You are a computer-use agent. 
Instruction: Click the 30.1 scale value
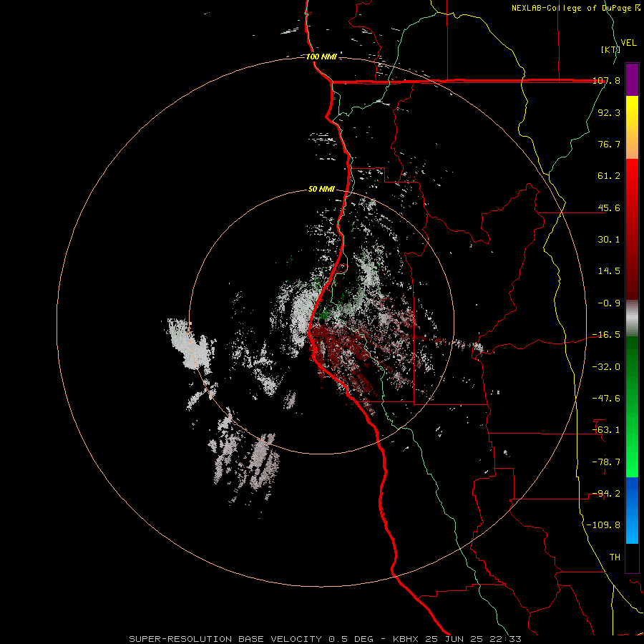(x=609, y=240)
